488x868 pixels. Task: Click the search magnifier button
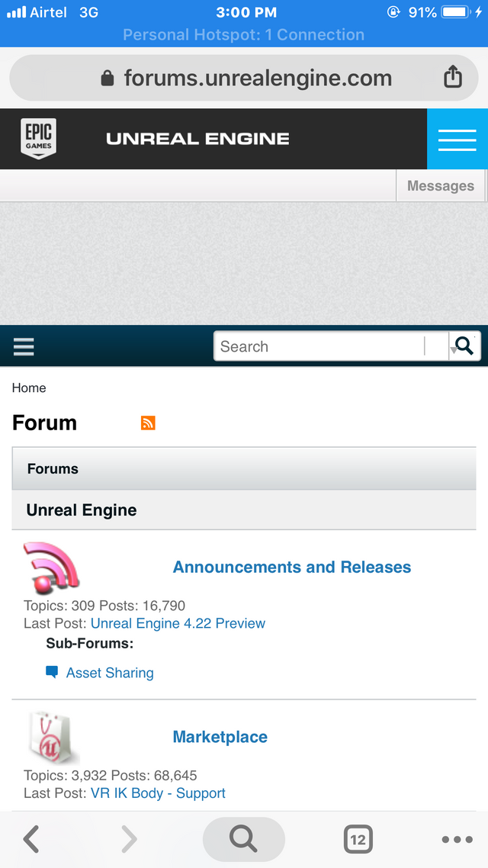point(465,346)
